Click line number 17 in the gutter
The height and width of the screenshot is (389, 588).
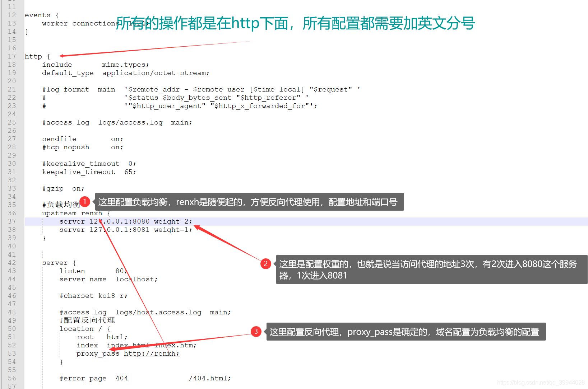point(12,56)
